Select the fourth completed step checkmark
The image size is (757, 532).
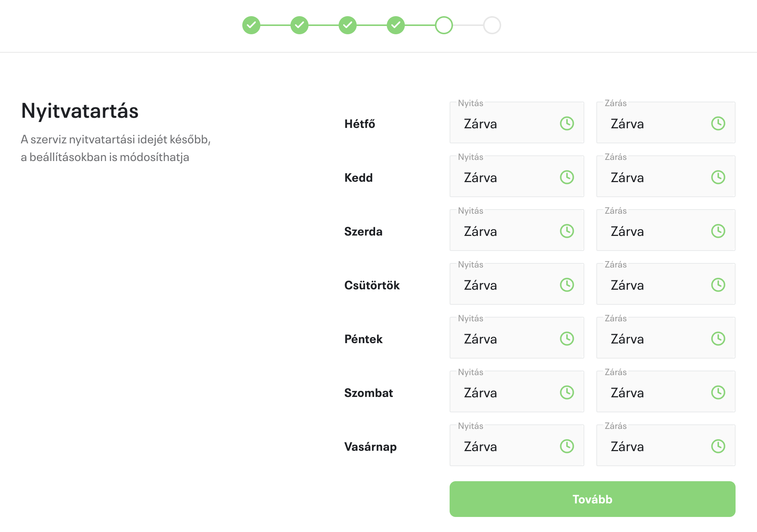pyautogui.click(x=396, y=25)
